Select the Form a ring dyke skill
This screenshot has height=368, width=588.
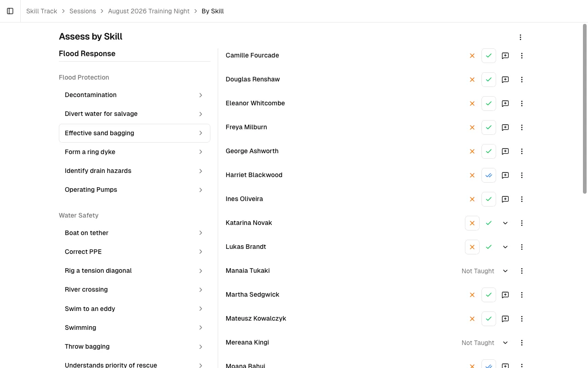pyautogui.click(x=135, y=152)
